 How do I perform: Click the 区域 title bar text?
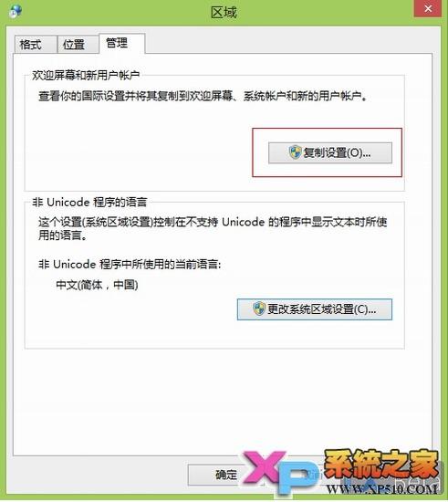[224, 13]
